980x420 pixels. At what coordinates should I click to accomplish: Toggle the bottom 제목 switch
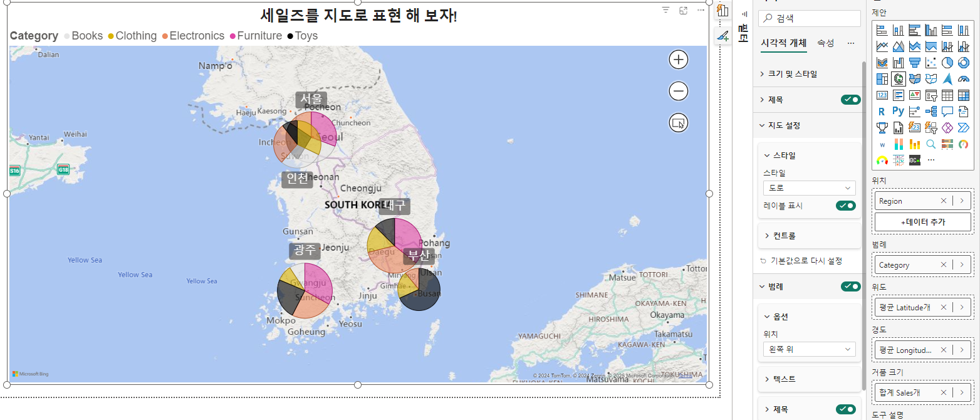(846, 409)
